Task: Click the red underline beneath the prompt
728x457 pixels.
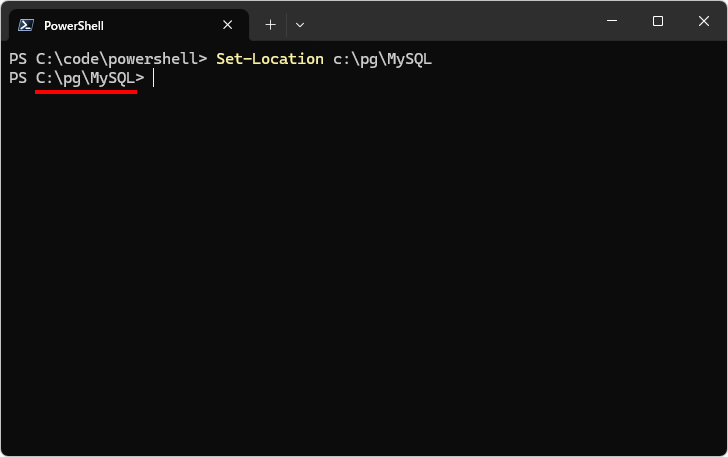Action: click(x=86, y=91)
